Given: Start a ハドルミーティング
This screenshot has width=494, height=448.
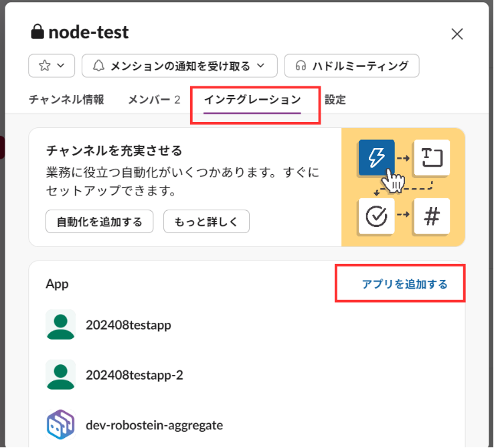Looking at the screenshot, I should 351,66.
